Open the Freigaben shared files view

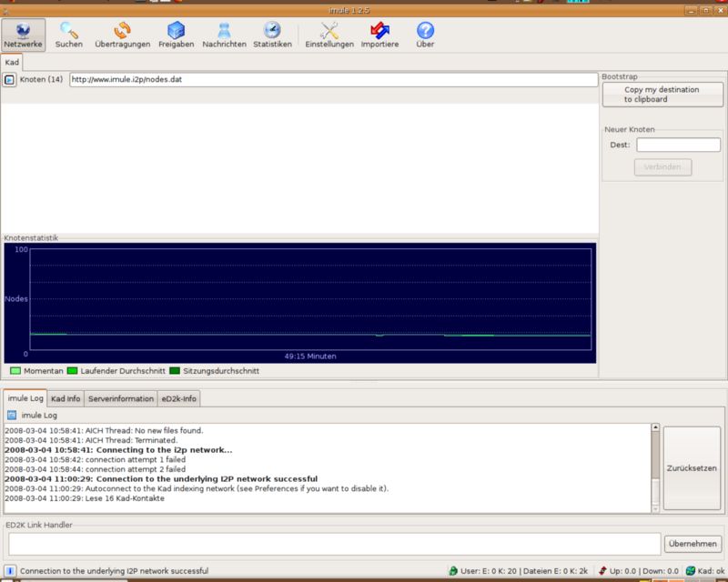176,35
